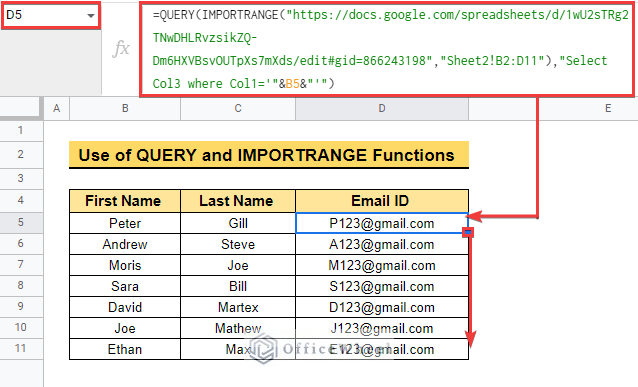Select cell containing 'Bill'
This screenshot has width=638, height=387.
pos(238,286)
